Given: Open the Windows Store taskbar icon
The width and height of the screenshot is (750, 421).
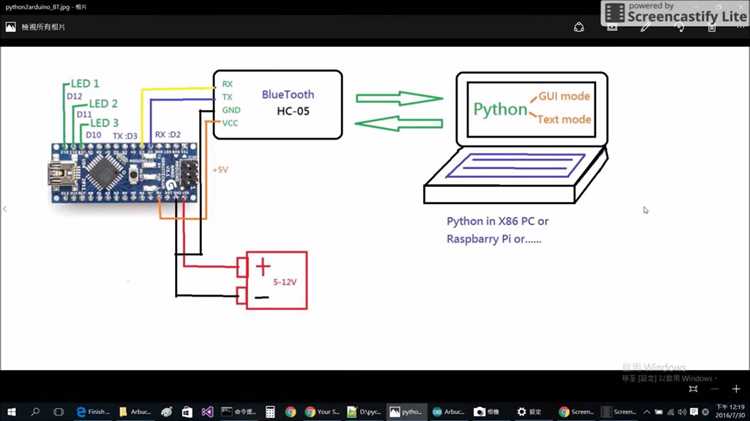Looking at the screenshot, I should click(187, 412).
